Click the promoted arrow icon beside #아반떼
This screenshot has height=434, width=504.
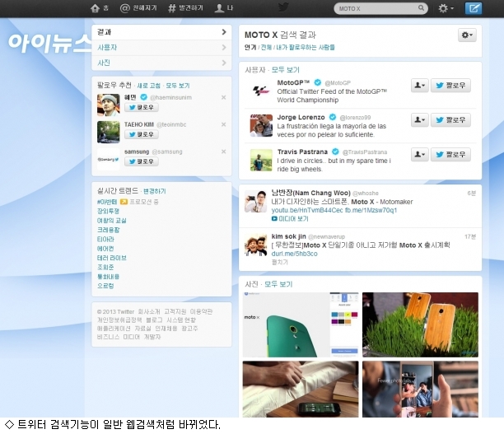click(124, 202)
